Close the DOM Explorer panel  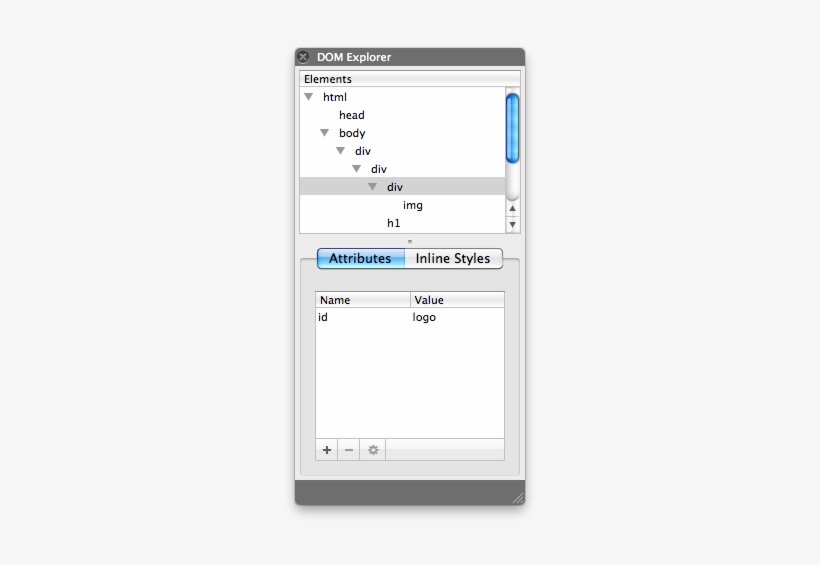(x=303, y=56)
